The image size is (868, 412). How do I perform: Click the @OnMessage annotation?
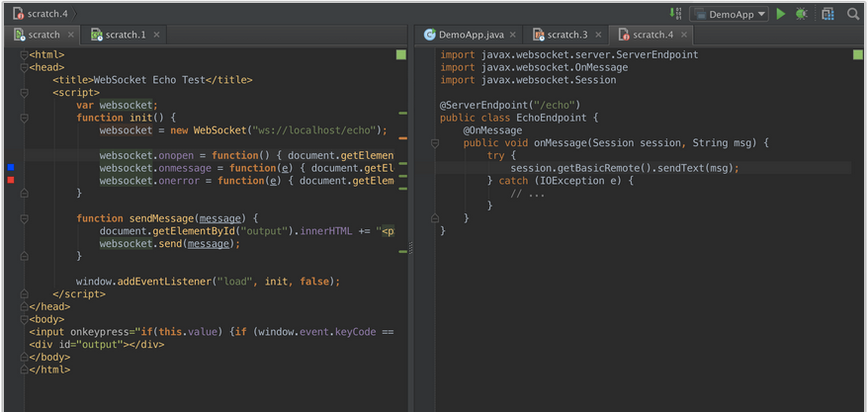click(x=492, y=130)
